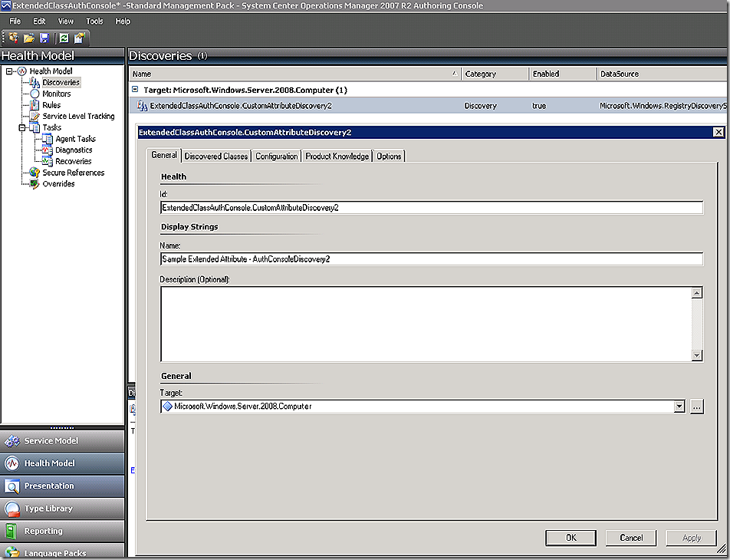Click the Description text area

point(426,324)
